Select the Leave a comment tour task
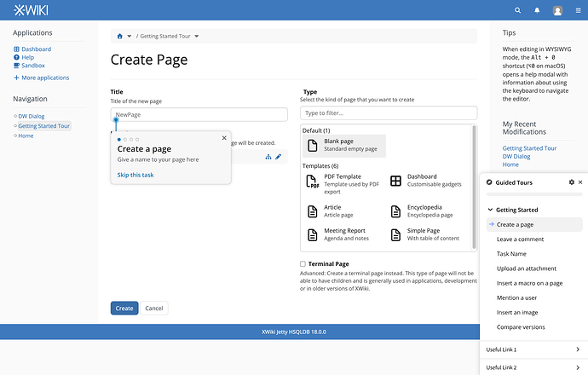The width and height of the screenshot is (588, 375). 520,239
